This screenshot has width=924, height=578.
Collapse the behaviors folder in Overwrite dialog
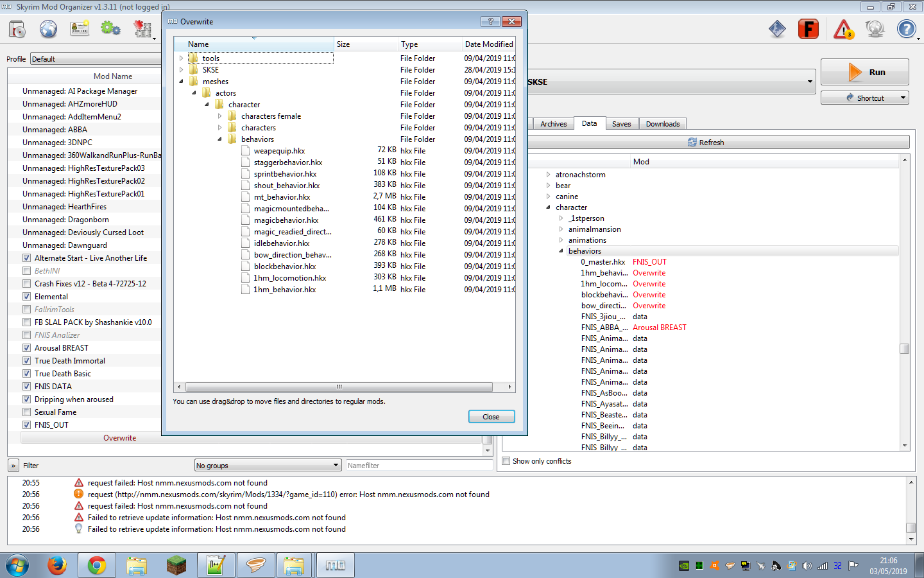(x=220, y=139)
